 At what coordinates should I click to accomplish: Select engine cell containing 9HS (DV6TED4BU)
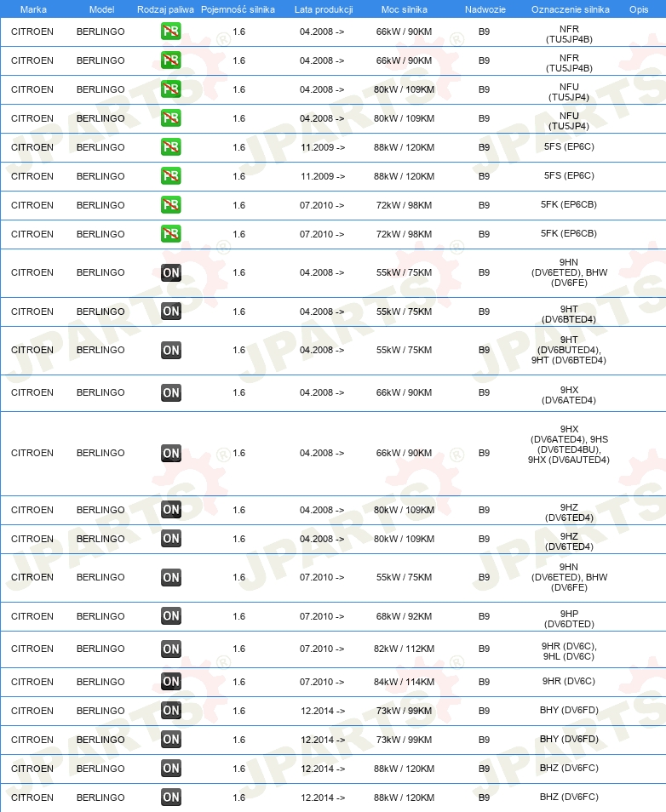click(x=569, y=444)
